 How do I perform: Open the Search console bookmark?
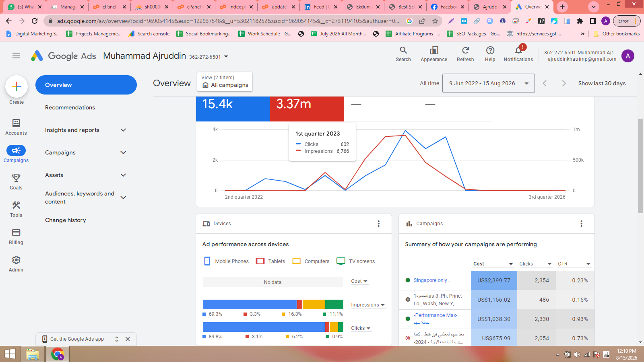[x=149, y=34]
